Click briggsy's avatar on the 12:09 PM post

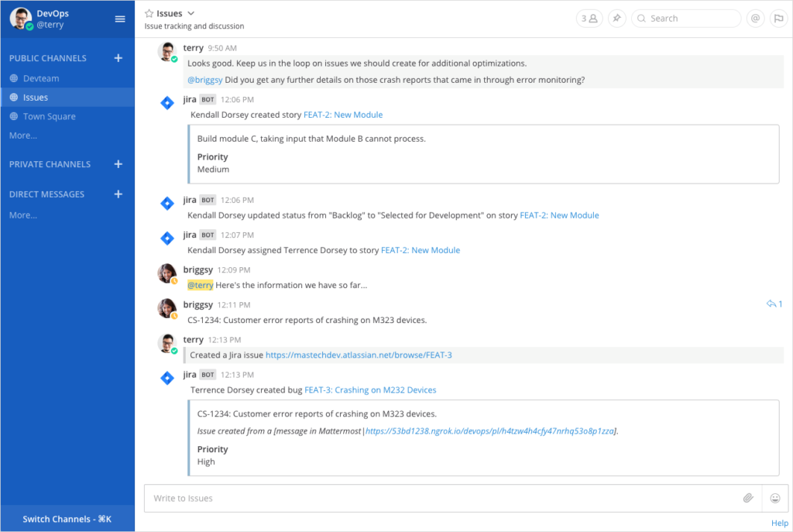click(167, 273)
